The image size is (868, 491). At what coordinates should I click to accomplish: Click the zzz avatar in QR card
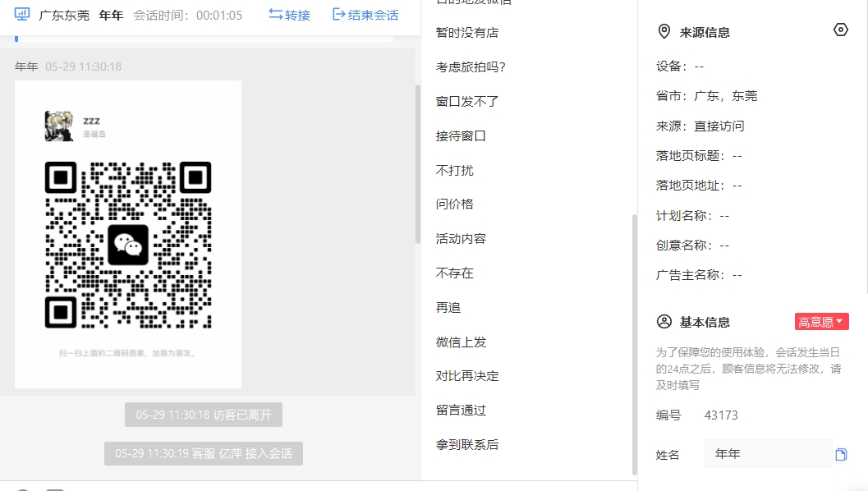pos(58,126)
